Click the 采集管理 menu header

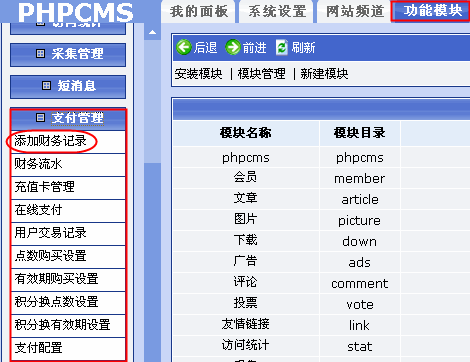pos(68,55)
